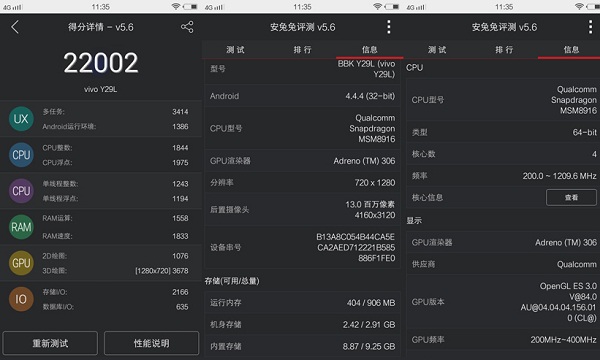Tap the rear camera value 4160x3120
Viewport: 600px width, 360px height.
[x=375, y=215]
